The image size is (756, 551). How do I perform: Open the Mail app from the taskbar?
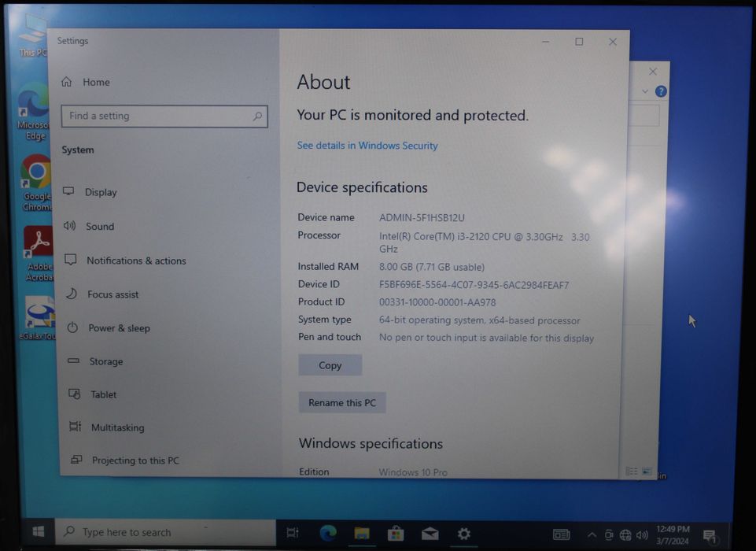point(430,534)
